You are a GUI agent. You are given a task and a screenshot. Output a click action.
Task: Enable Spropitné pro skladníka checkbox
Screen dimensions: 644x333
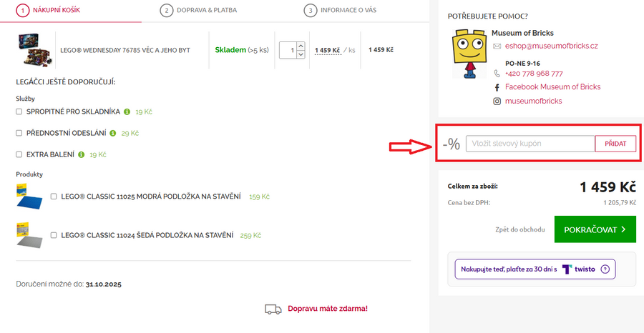pyautogui.click(x=19, y=111)
